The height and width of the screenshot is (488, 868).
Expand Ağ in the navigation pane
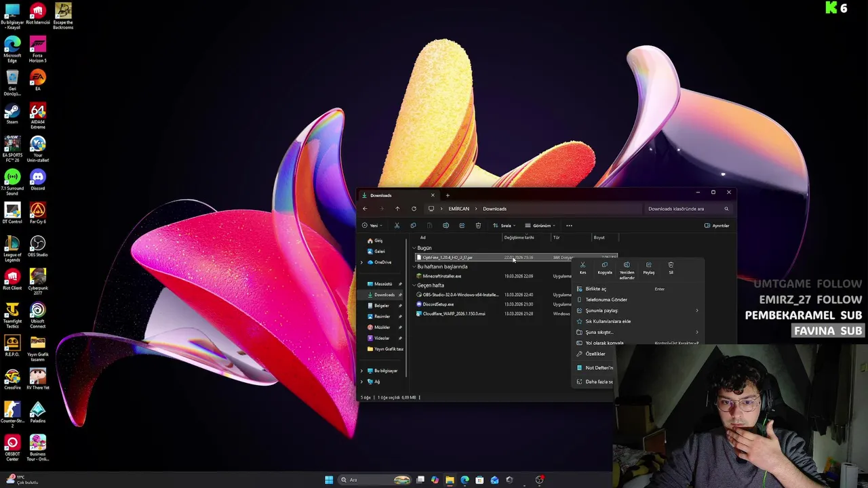pyautogui.click(x=361, y=382)
